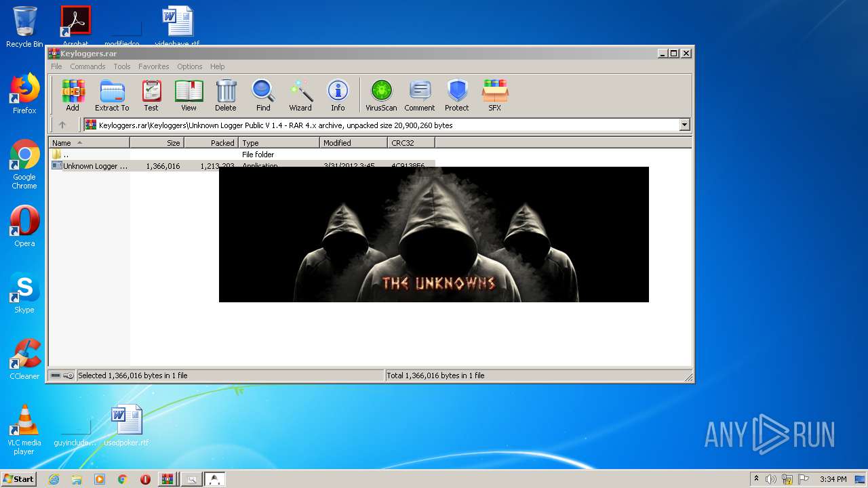Open Internet Explorer taskbar icon

54,479
